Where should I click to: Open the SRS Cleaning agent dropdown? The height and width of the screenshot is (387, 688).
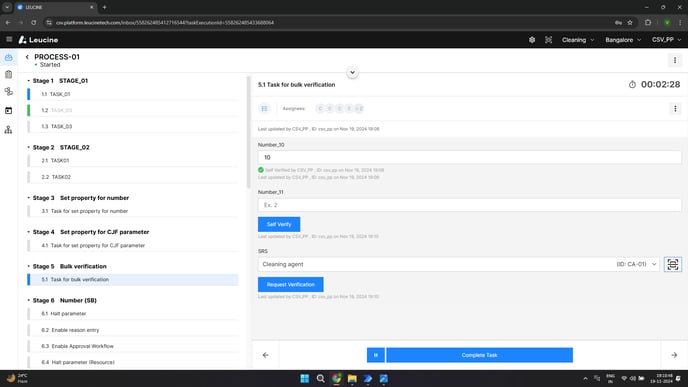459,264
